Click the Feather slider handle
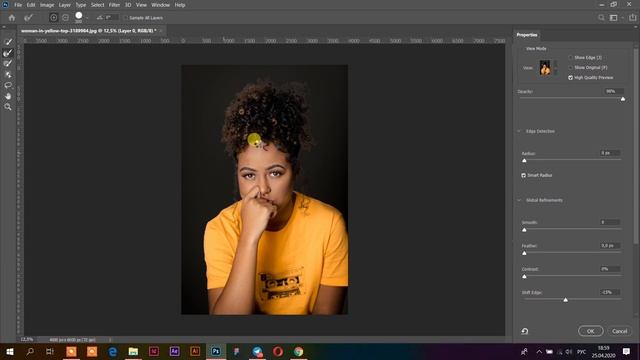 click(524, 253)
